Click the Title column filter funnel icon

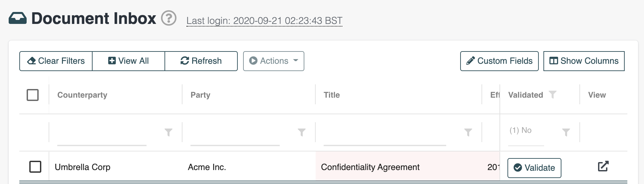pyautogui.click(x=468, y=133)
